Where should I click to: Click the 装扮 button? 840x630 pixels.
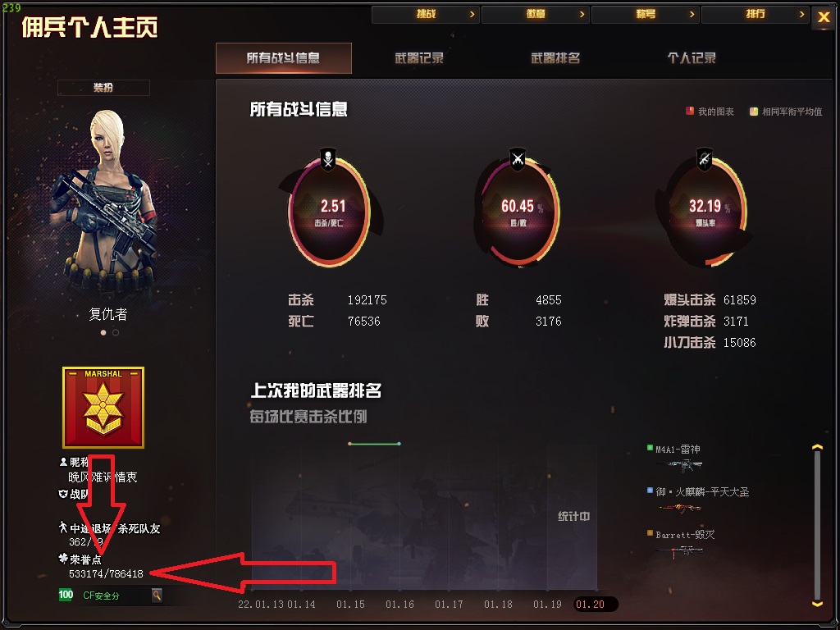[103, 87]
